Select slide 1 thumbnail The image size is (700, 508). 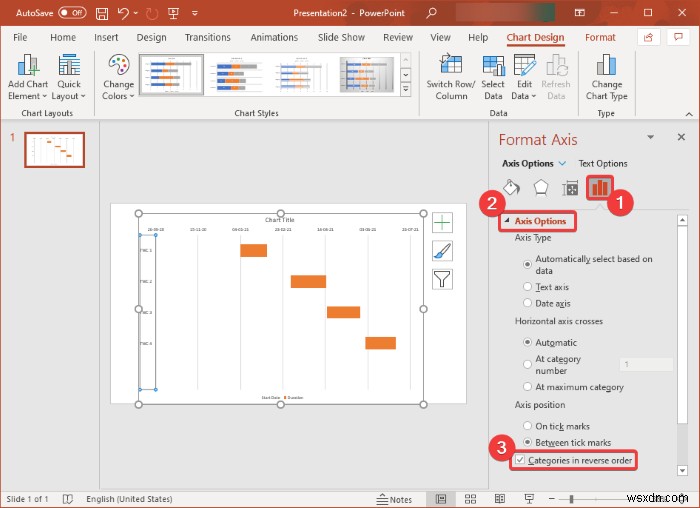click(54, 150)
